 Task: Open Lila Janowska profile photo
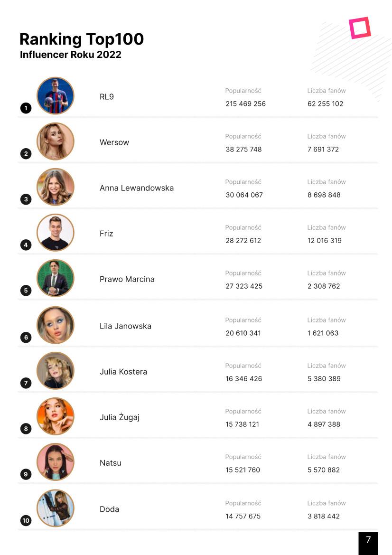[56, 325]
